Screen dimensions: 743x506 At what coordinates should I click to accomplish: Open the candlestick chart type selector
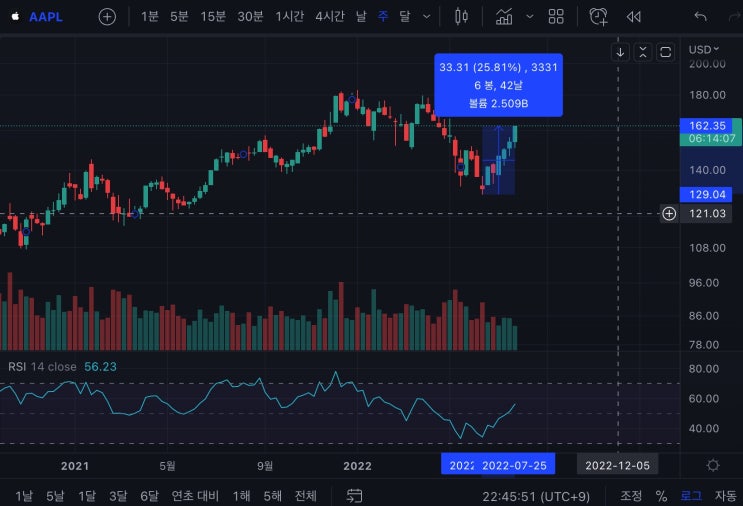461,17
